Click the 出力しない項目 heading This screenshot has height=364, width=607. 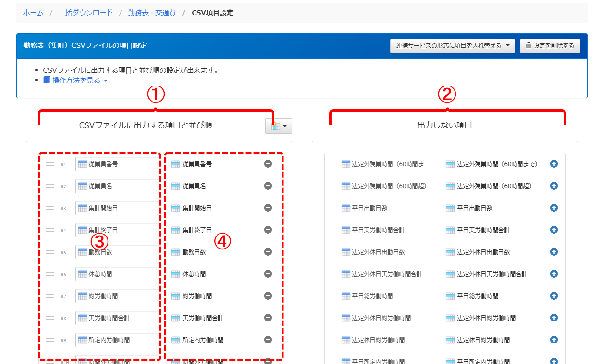tap(445, 125)
